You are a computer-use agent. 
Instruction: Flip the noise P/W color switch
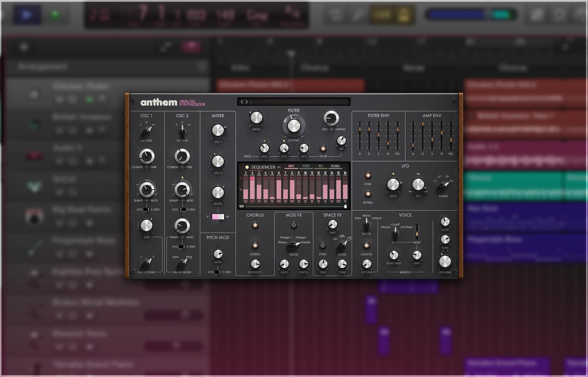[x=218, y=217]
